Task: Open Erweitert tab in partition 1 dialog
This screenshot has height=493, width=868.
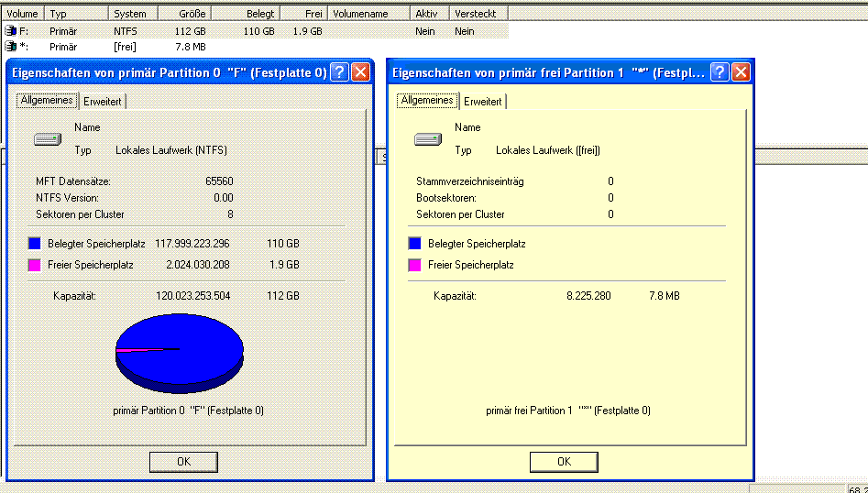Action: 483,101
